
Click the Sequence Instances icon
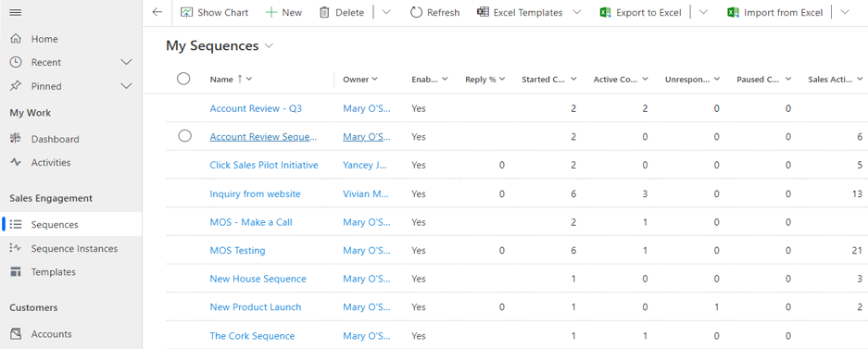[16, 248]
